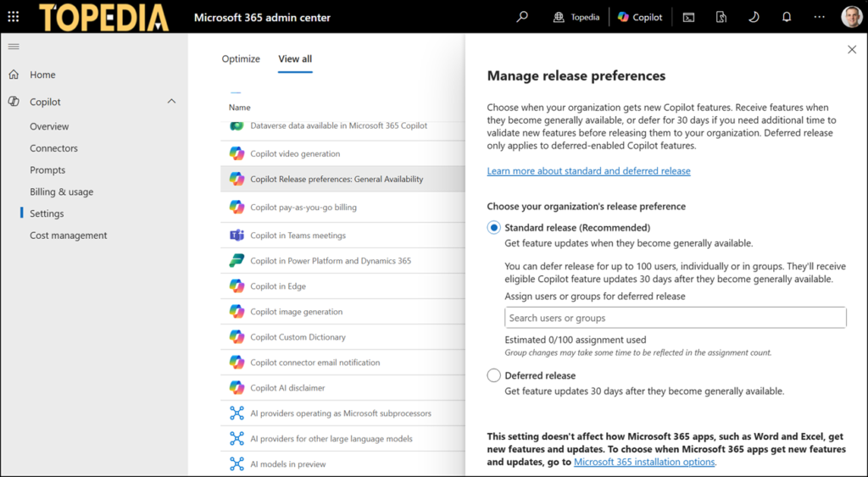Open Overview under Copilot
This screenshot has height=477, width=868.
[49, 126]
